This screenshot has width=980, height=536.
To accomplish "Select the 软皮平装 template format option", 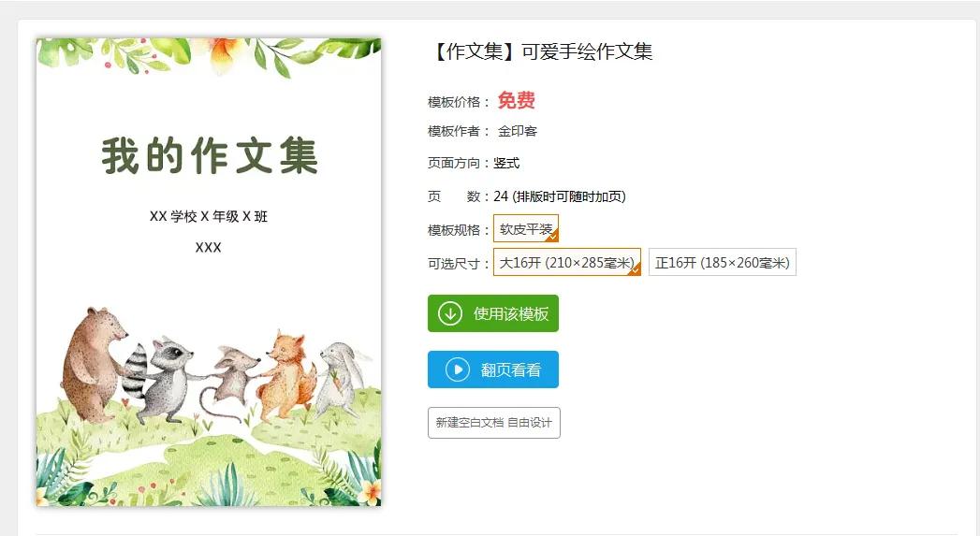I will tap(526, 228).
